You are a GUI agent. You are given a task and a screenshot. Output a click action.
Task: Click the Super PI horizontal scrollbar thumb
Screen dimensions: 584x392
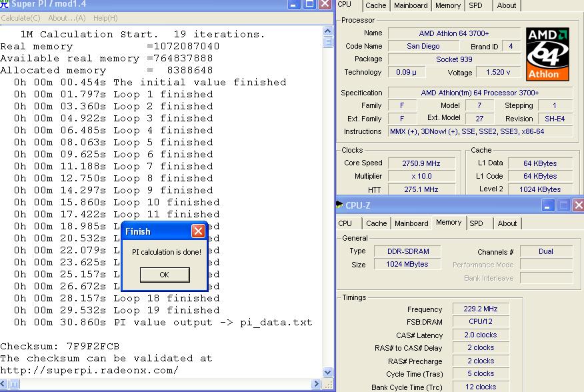14,383
